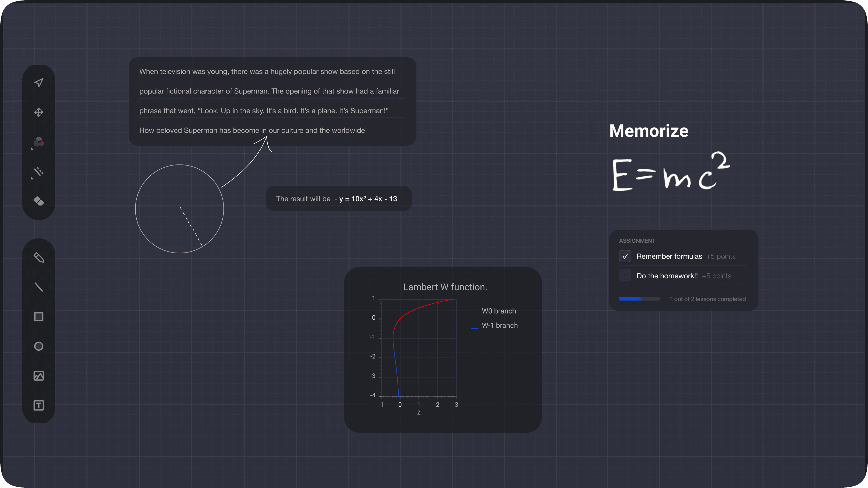The image size is (868, 488).
Task: Check the Do the homework!! checkbox
Action: coord(625,276)
